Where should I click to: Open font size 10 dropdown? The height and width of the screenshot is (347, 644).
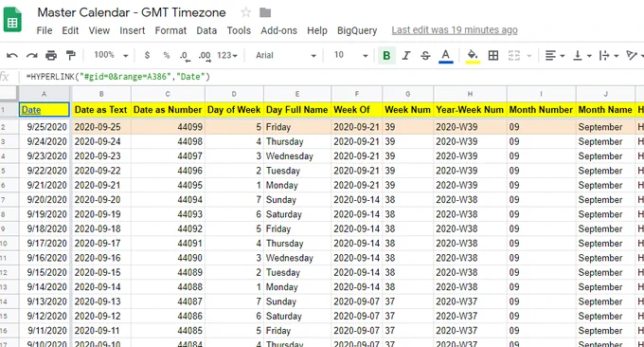[350, 55]
